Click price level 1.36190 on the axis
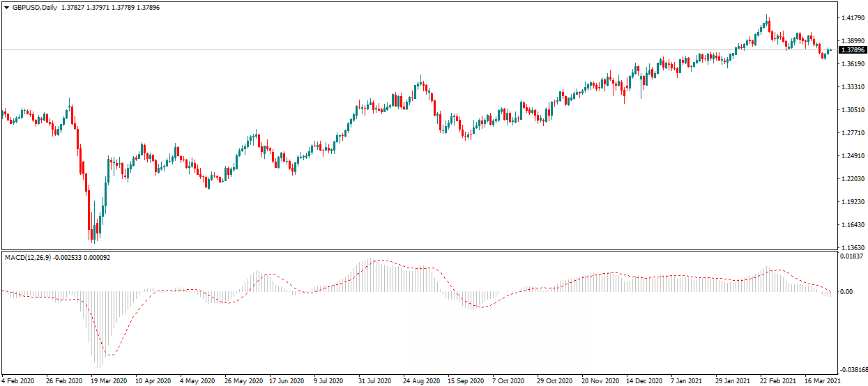868x386 pixels. pyautogui.click(x=853, y=64)
